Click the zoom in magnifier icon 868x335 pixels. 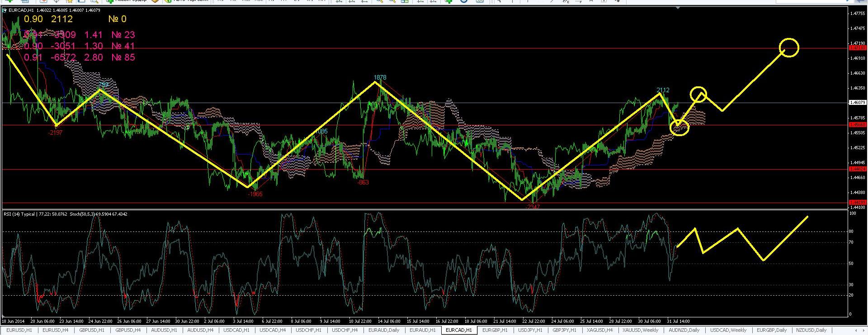click(379, 1)
